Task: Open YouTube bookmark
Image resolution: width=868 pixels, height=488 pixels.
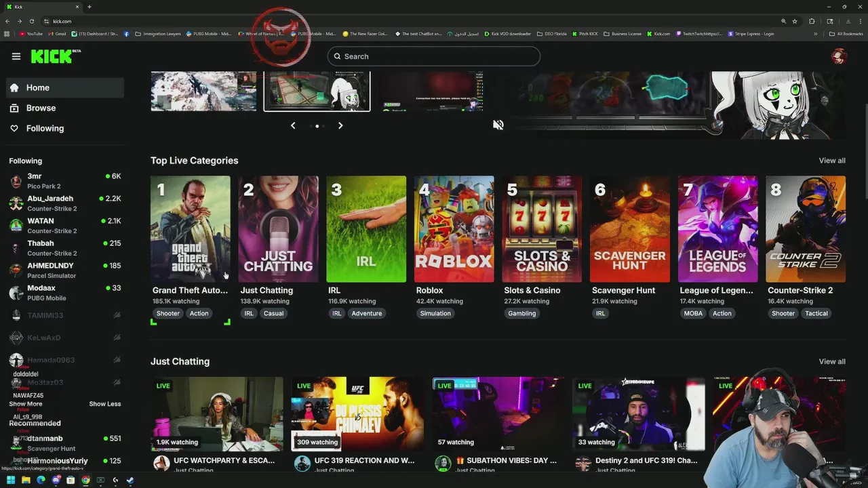Action: tap(31, 34)
